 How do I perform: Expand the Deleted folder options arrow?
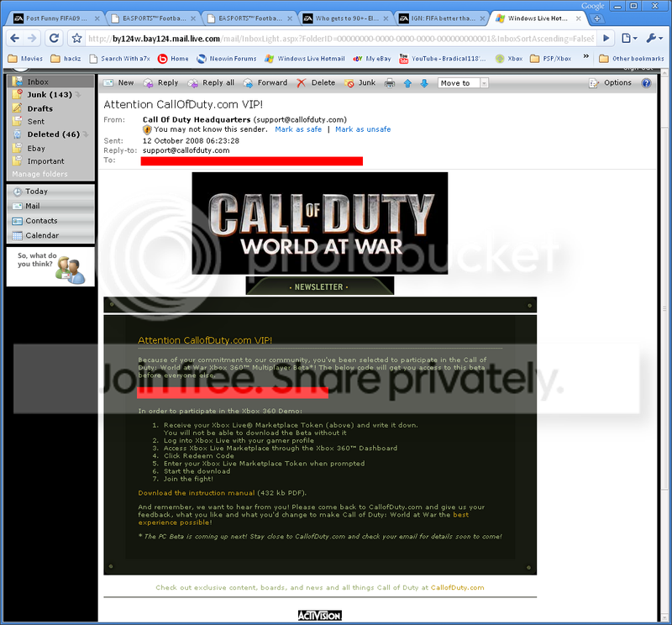pyautogui.click(x=87, y=134)
